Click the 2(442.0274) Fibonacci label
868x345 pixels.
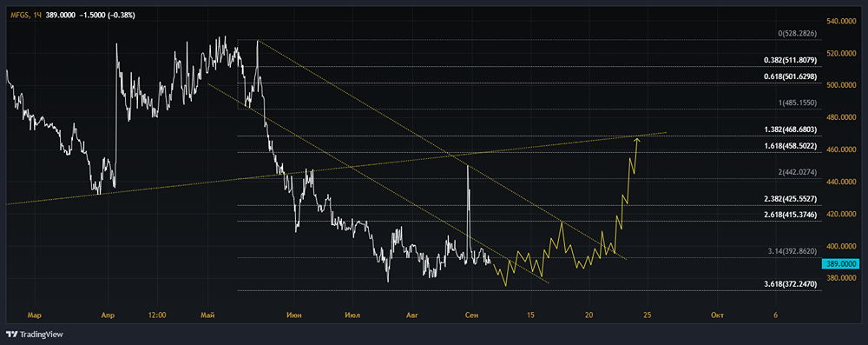pos(798,172)
